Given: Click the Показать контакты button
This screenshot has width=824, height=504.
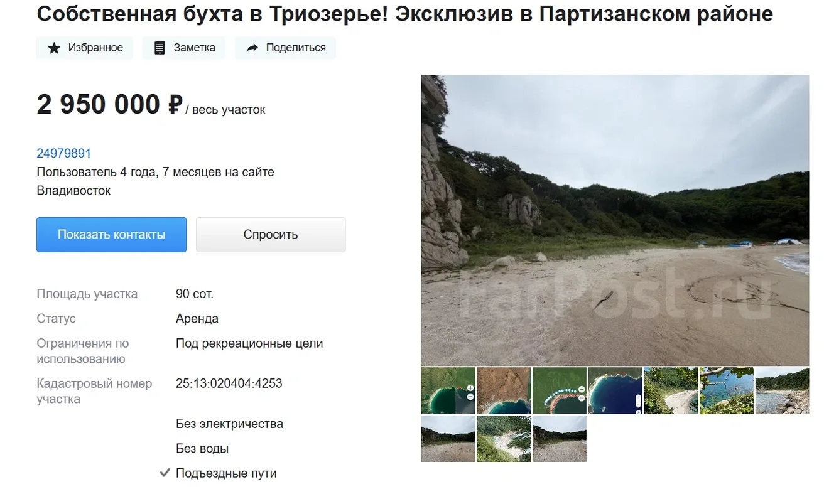Looking at the screenshot, I should pos(111,235).
